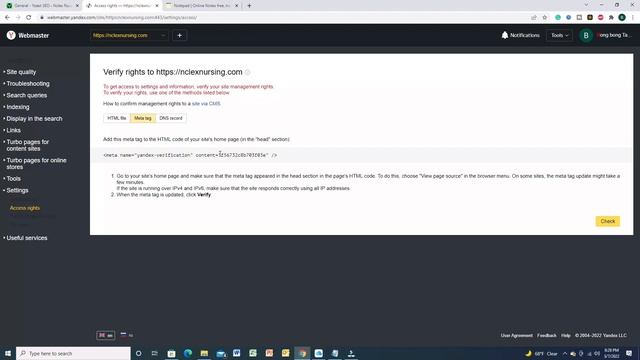Screen dimensions: 640x360
Task: Switch to the Notepad Online Notes browser tab
Action: tap(202, 6)
